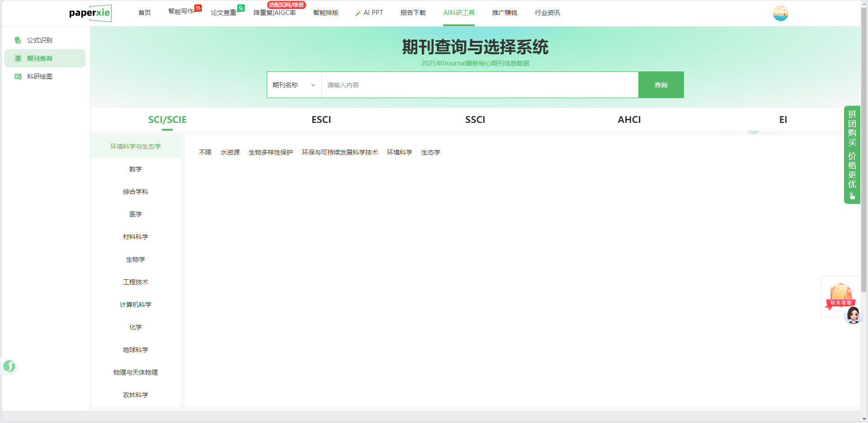
Task: Click the journal query sidebar icon
Action: tap(18, 58)
